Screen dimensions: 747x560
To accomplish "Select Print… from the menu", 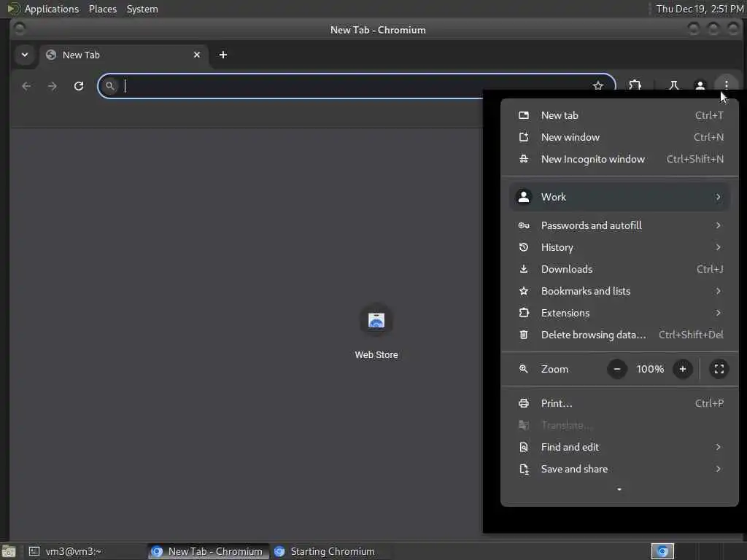I will pos(620,403).
